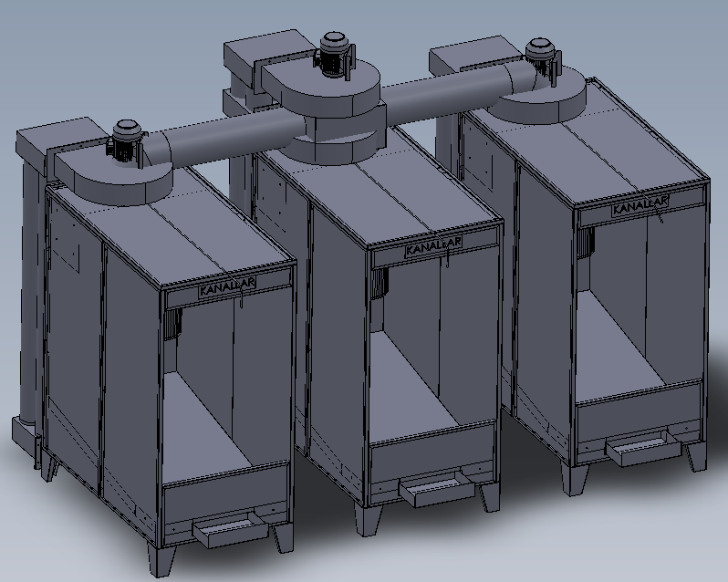Screen dimensions: 728x582
Task: Select KANALLAR label on the right booth
Action: click(x=640, y=206)
